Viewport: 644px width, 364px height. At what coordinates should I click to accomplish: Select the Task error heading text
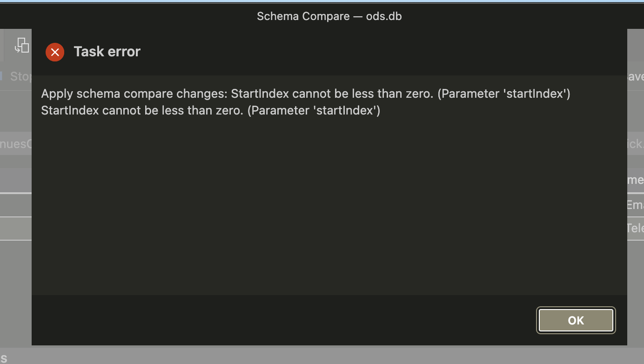(107, 51)
